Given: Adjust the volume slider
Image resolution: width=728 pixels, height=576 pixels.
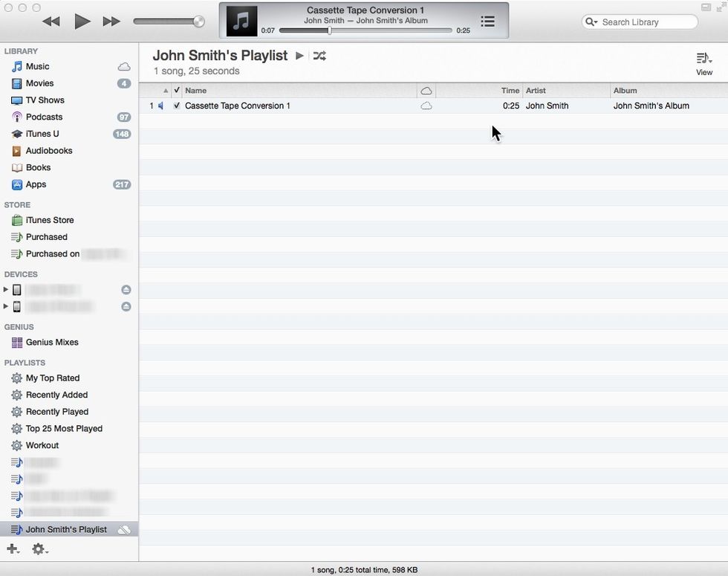Looking at the screenshot, I should coord(168,21).
